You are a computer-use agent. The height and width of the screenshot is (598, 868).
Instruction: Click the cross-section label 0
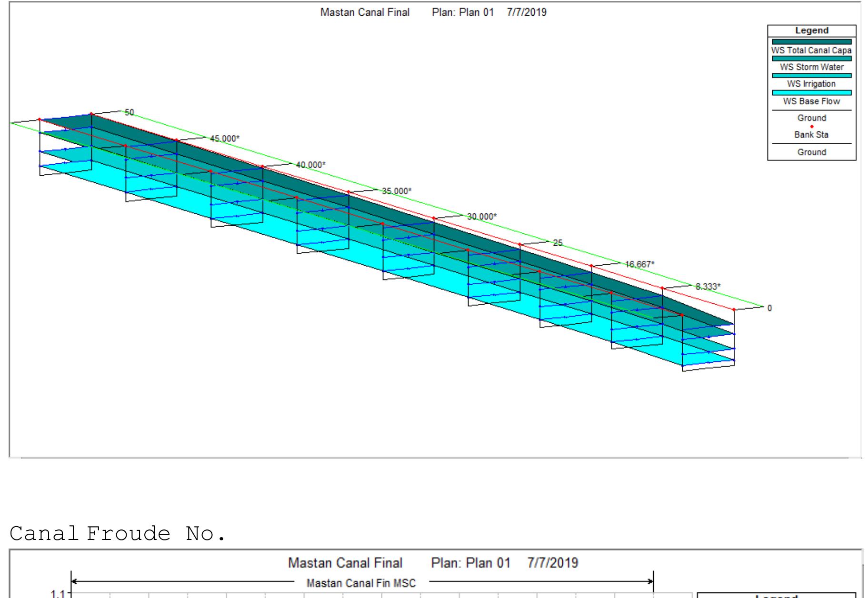pyautogui.click(x=769, y=308)
